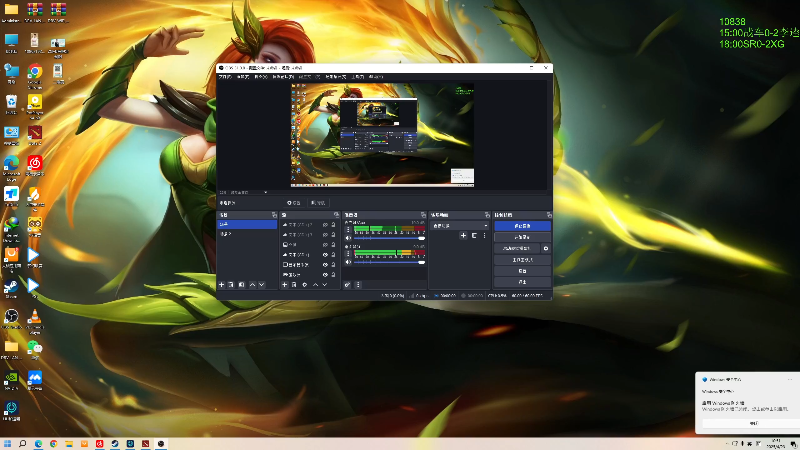800x450 pixels.
Task: Adjust the top mixer channel volume slider
Action: point(389,238)
